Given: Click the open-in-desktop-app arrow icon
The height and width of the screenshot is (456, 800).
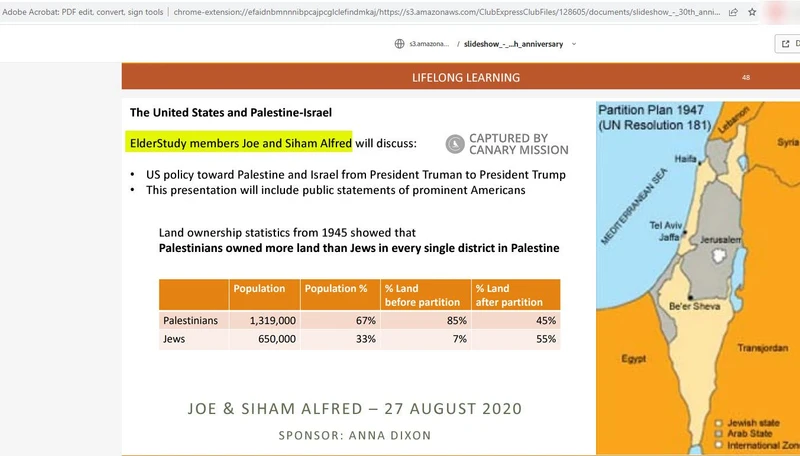Looking at the screenshot, I should (785, 44).
